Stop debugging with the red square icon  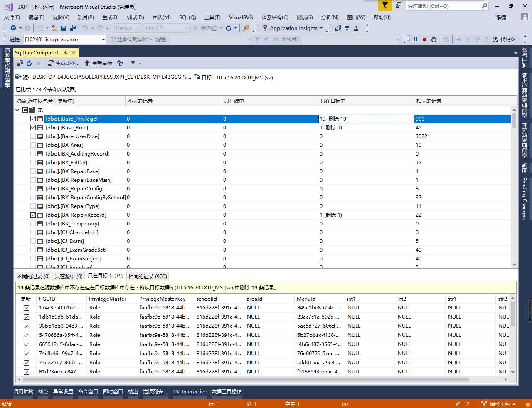click(x=425, y=39)
